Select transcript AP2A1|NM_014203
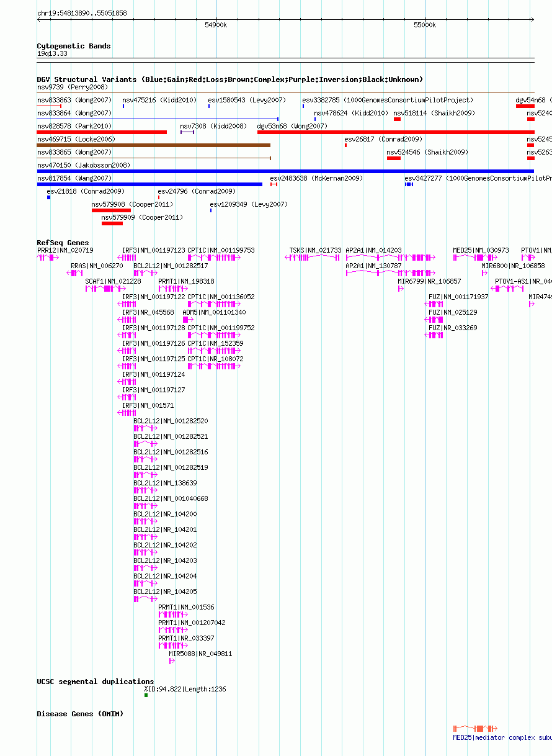The image size is (552, 756). click(373, 250)
